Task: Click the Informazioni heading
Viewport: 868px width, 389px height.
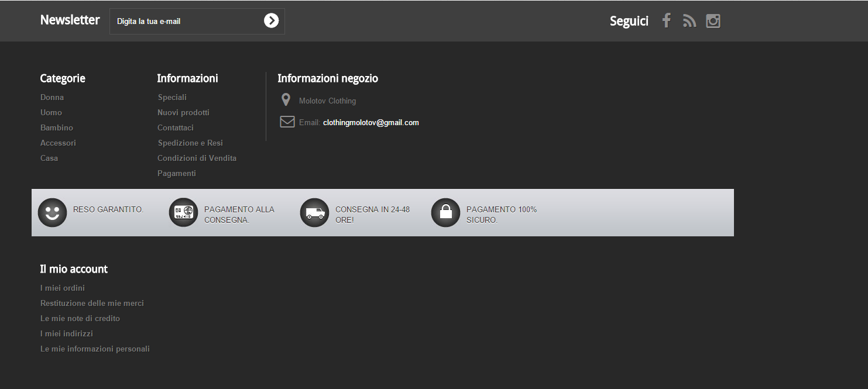Action: click(187, 78)
